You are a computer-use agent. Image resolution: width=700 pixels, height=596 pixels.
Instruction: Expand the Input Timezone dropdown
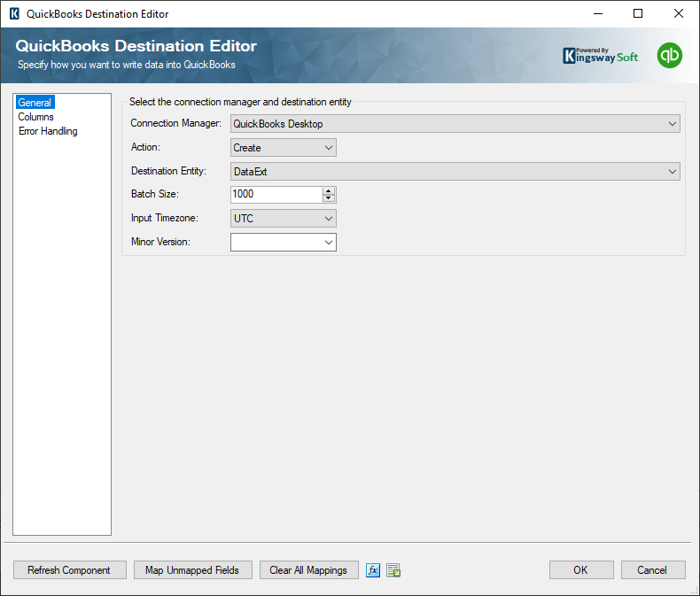(x=283, y=219)
